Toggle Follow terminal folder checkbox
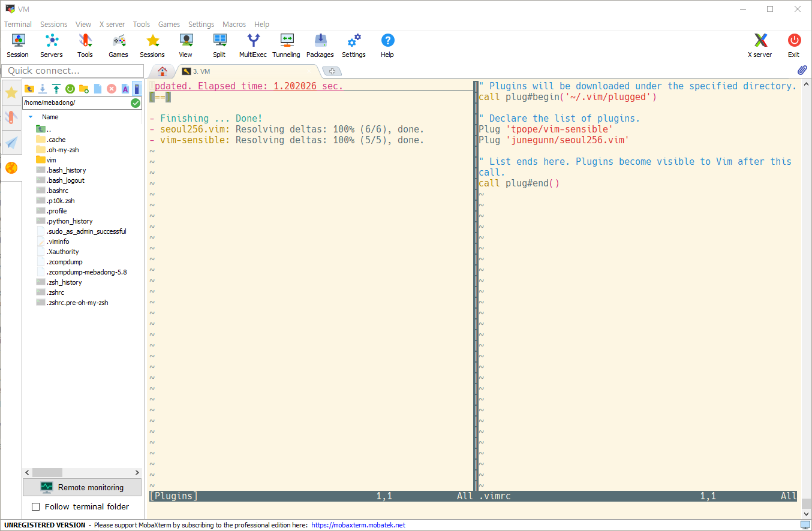 coord(35,507)
